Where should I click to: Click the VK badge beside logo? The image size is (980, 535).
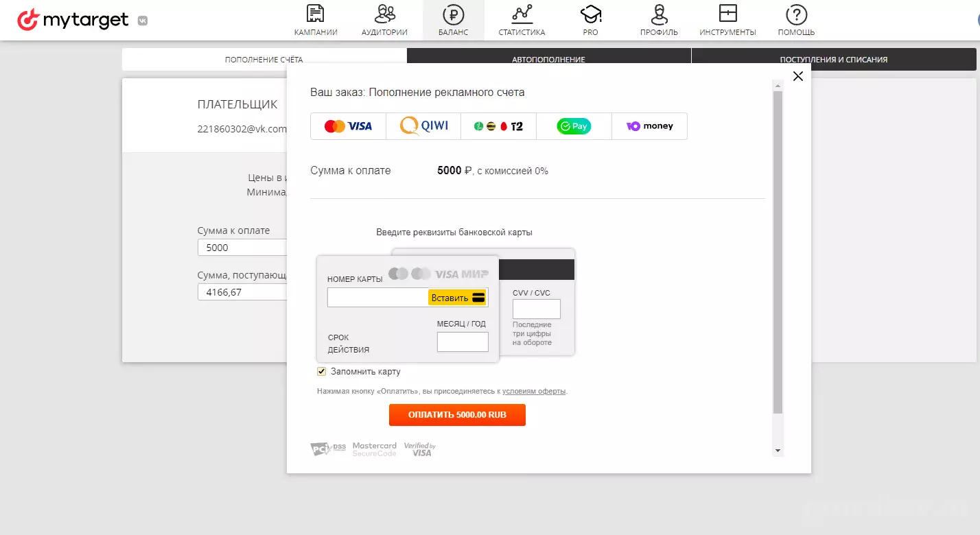pyautogui.click(x=142, y=21)
